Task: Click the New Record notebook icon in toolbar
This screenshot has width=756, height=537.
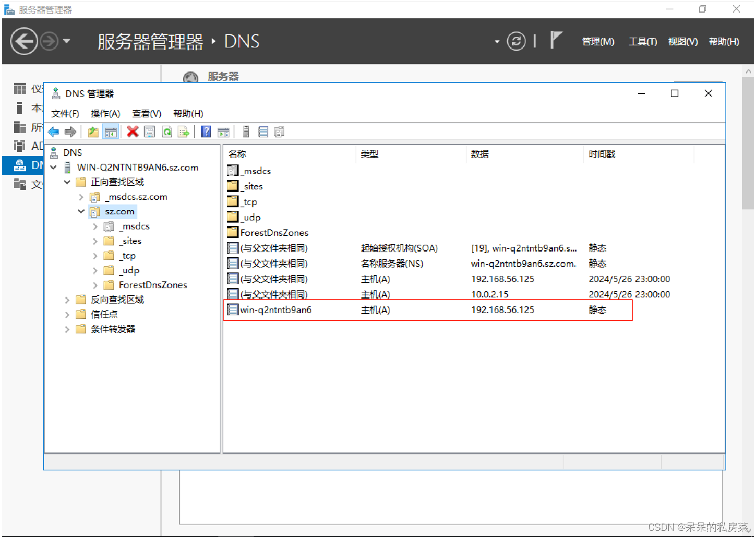Action: (x=263, y=132)
